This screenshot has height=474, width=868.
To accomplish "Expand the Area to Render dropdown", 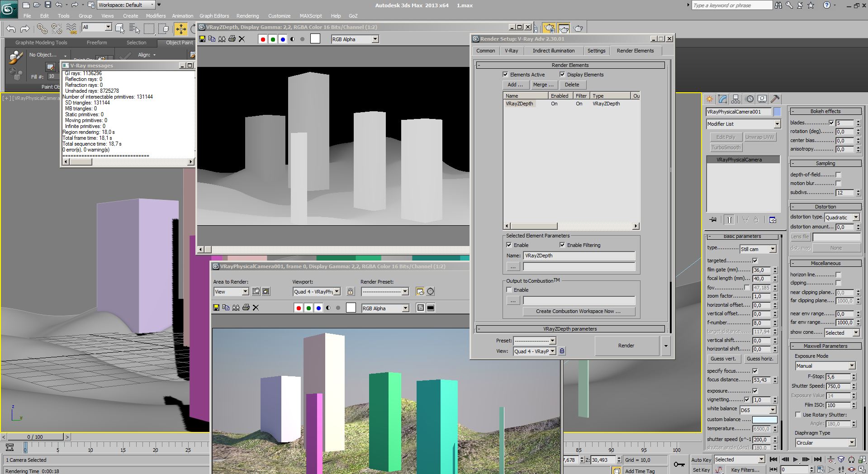I will click(245, 292).
